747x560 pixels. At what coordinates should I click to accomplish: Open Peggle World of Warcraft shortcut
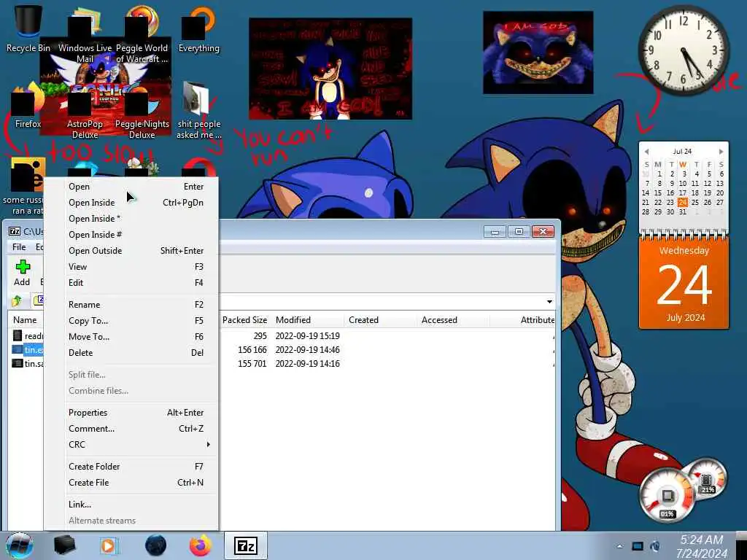click(142, 35)
